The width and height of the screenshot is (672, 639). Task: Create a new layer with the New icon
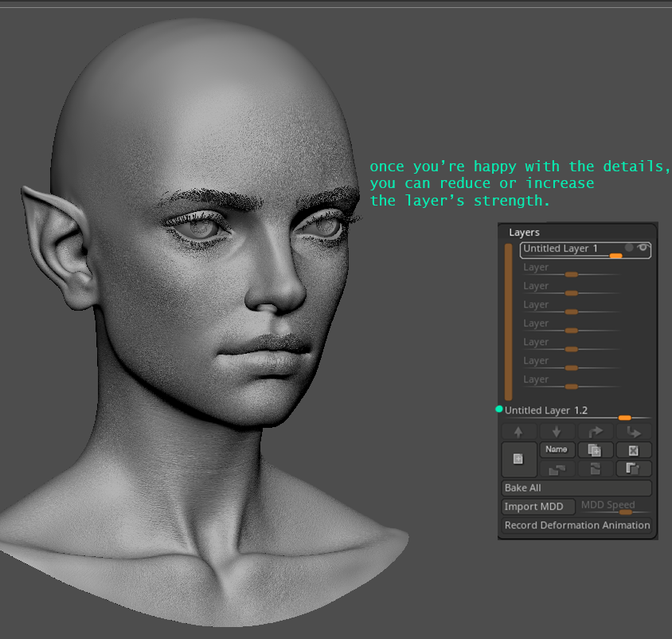(x=518, y=459)
